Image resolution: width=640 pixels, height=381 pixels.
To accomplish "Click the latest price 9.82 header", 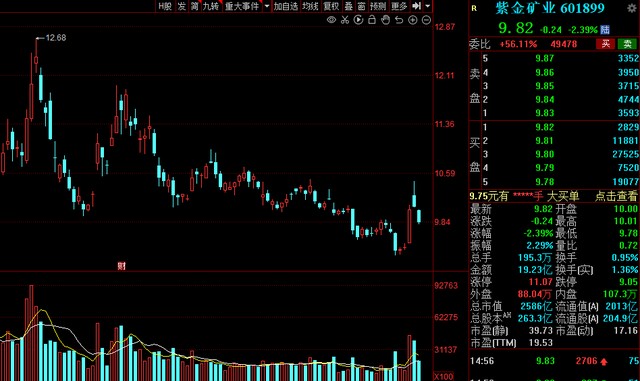I will [516, 28].
